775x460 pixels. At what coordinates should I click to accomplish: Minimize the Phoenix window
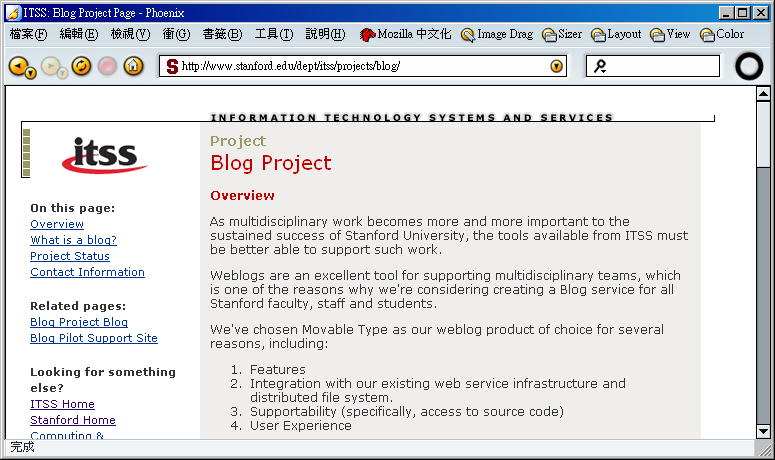(726, 13)
